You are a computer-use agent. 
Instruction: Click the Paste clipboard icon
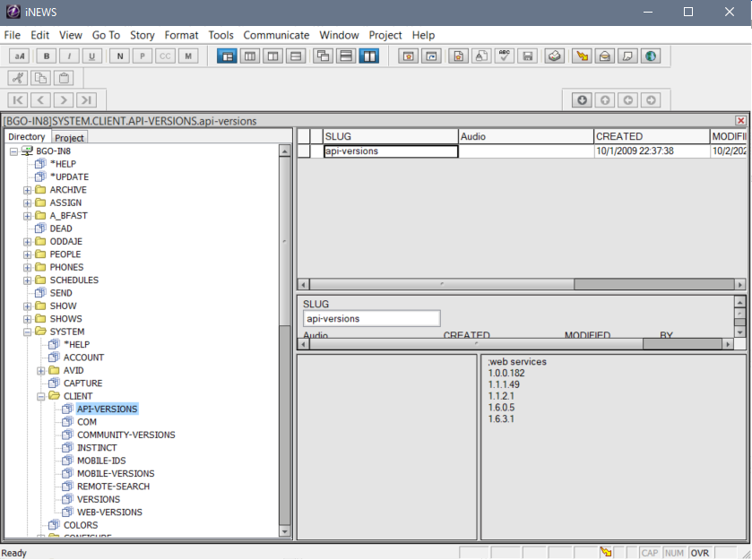point(64,78)
